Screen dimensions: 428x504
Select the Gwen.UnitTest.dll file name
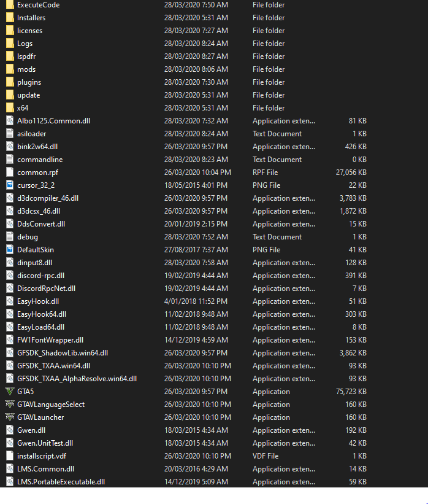tap(45, 443)
